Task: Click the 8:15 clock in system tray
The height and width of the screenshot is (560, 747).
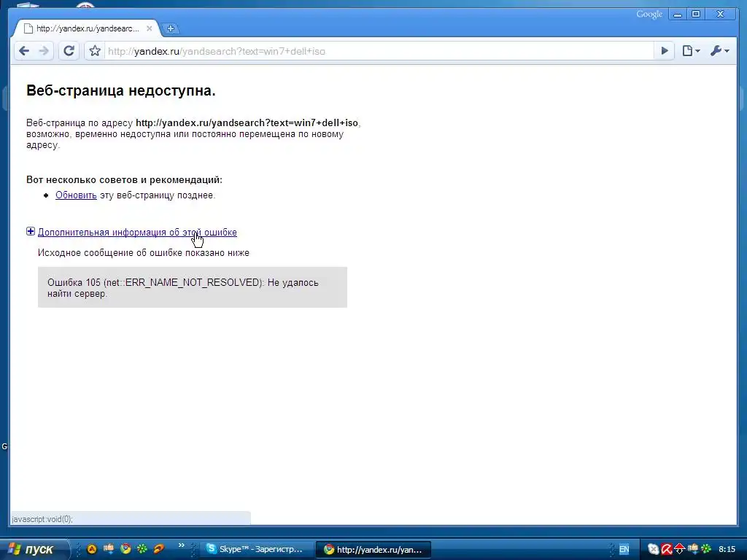Action: point(727,550)
